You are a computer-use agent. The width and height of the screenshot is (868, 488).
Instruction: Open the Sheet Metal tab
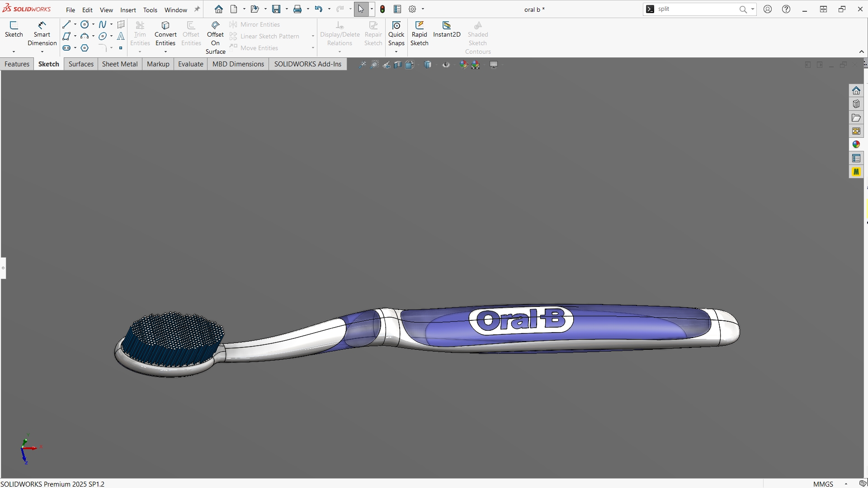(120, 64)
